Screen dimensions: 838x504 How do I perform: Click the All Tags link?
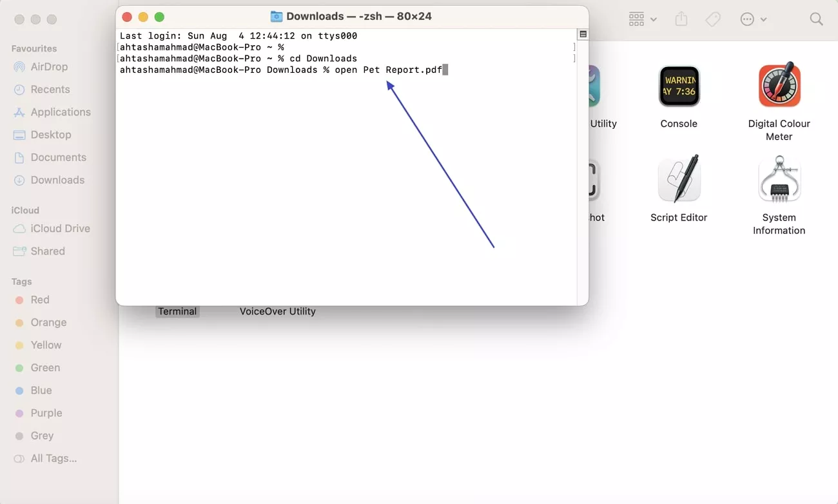tap(53, 458)
